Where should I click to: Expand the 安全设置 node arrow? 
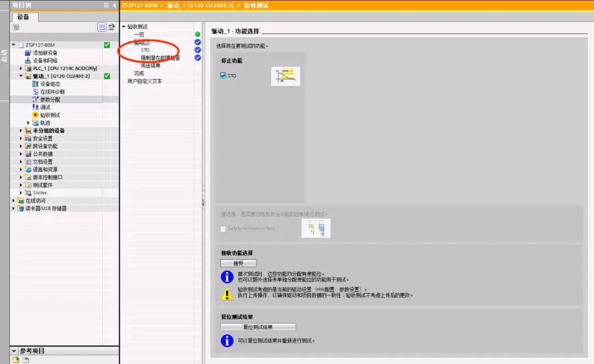[21, 138]
